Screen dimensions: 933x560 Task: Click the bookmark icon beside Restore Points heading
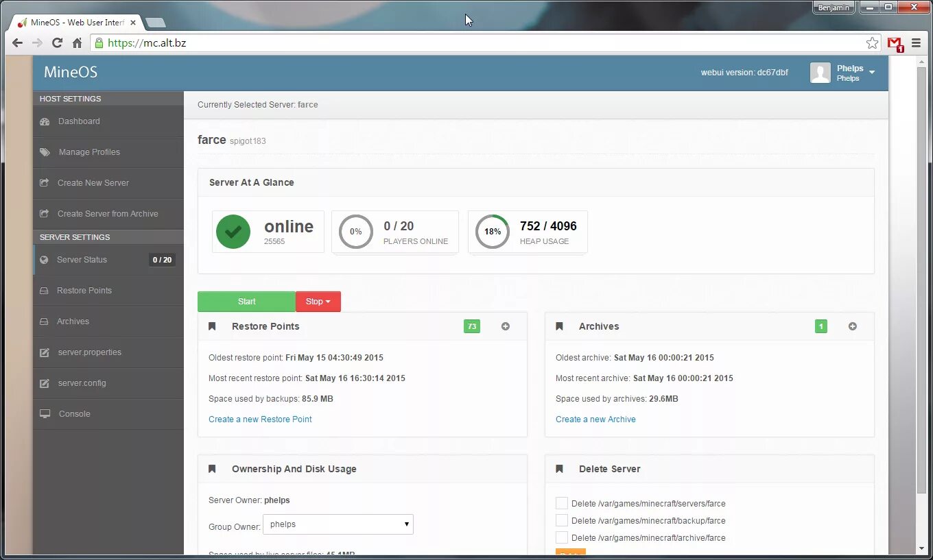pos(212,326)
